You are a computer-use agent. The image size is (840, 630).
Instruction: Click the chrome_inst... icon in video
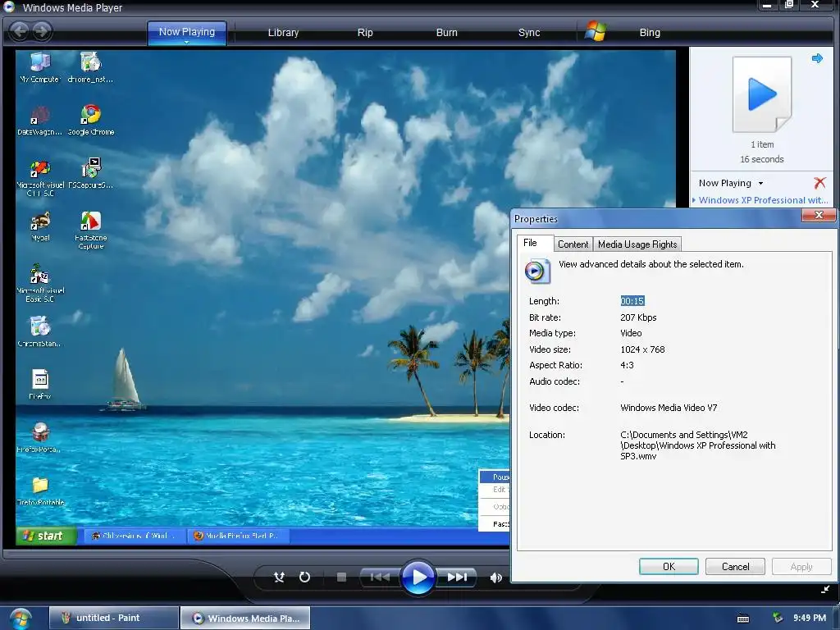[90, 68]
